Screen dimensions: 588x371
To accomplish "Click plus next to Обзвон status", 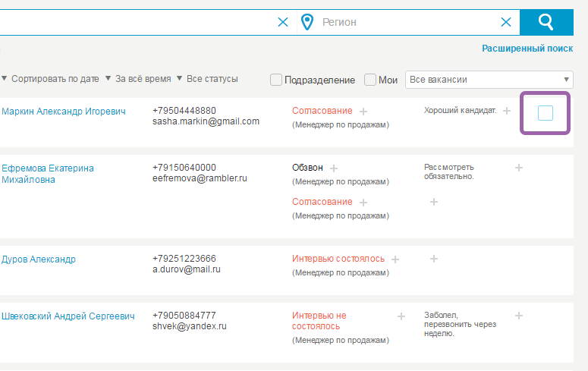I will tap(334, 168).
